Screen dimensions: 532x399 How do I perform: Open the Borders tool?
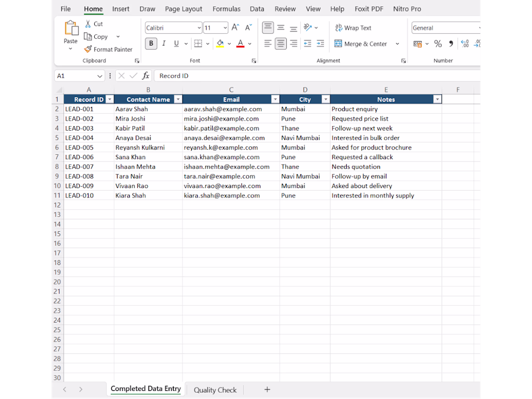[x=198, y=44]
